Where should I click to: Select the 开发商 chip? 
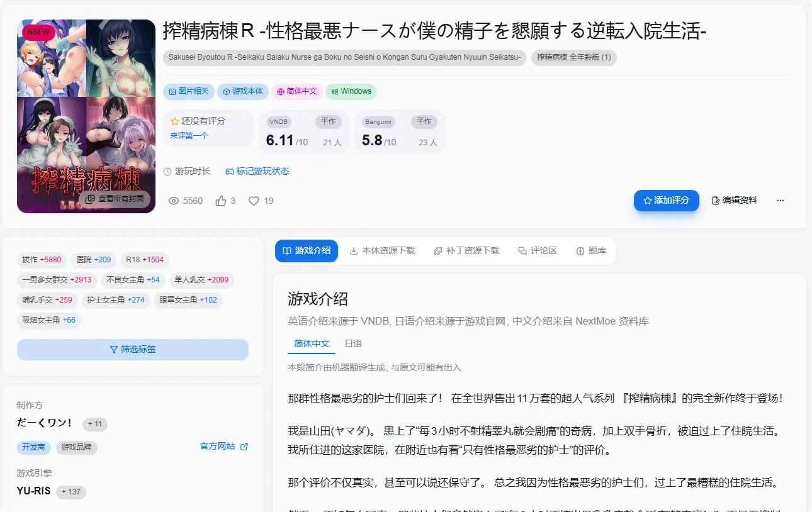point(33,447)
